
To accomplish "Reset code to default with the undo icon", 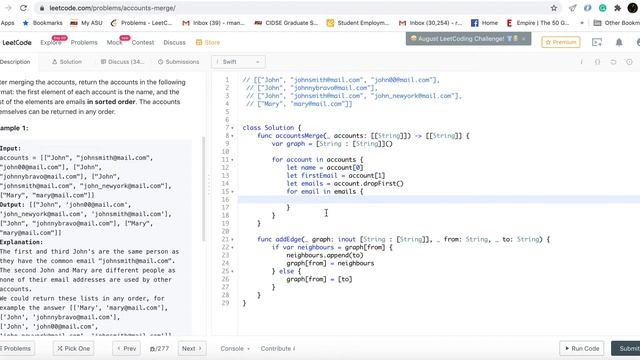I will click(x=613, y=62).
